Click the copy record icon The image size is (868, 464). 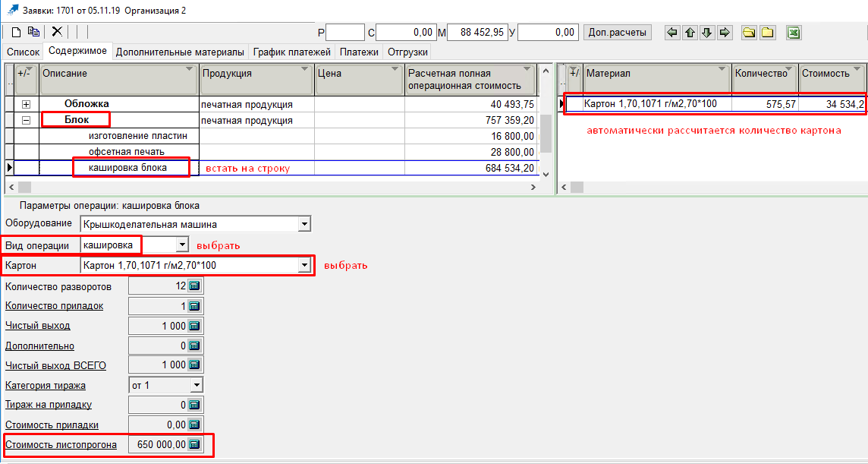(33, 32)
